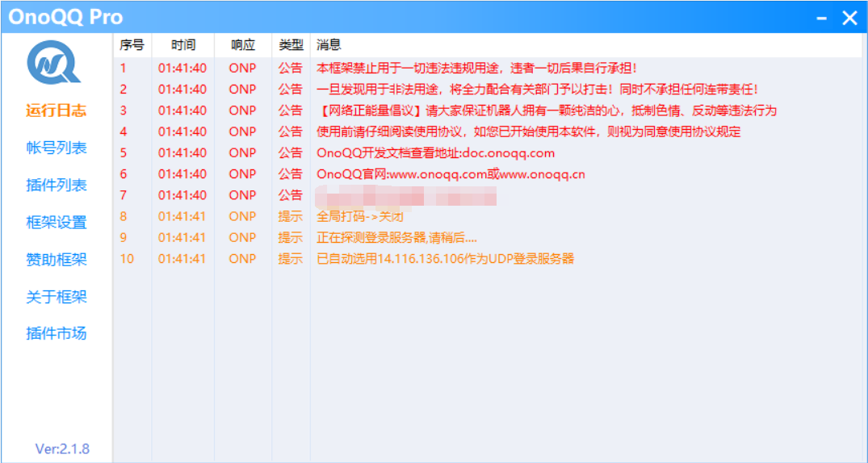Click the 类型 column header
Screen dimensions: 868x463
(x=291, y=45)
